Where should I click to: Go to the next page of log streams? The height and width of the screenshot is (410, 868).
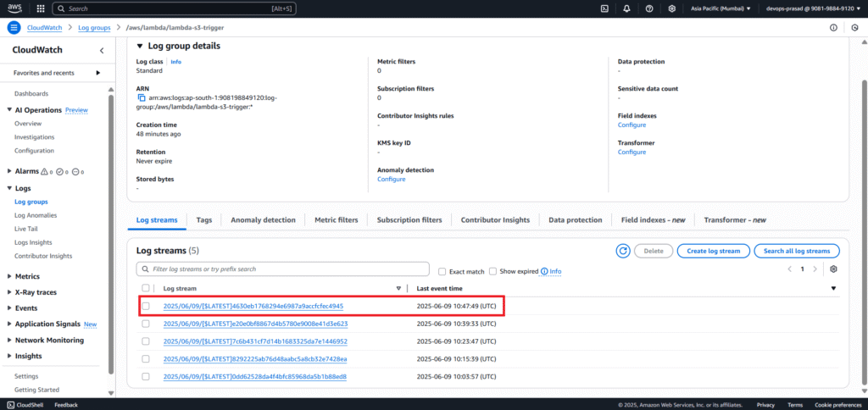coord(815,269)
